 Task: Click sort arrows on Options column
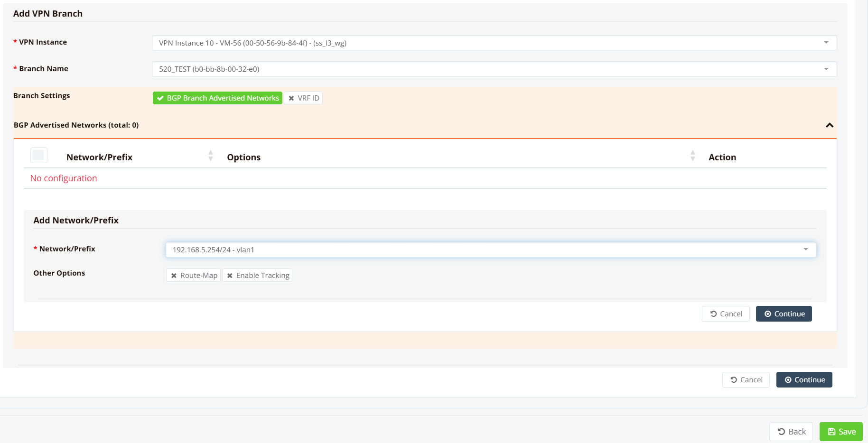(x=692, y=156)
